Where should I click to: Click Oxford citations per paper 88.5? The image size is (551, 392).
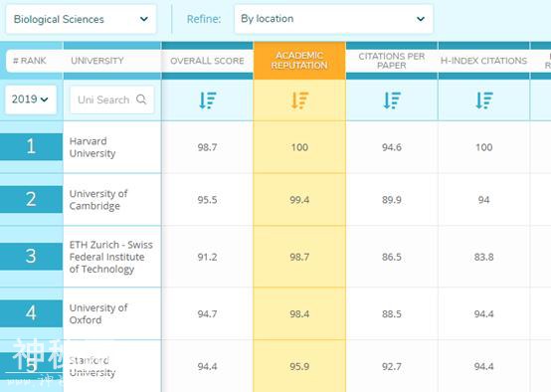pyautogui.click(x=392, y=314)
